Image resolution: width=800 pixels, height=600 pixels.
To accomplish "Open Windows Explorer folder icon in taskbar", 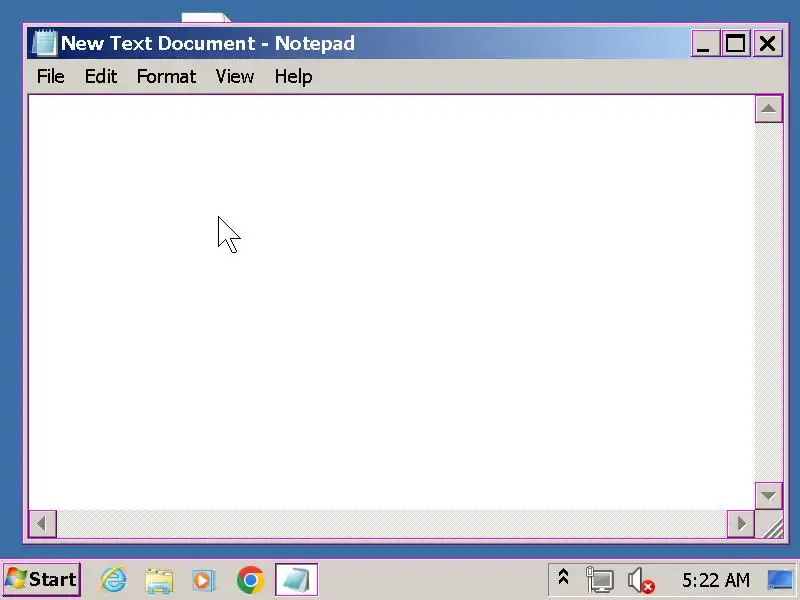I will coord(159,580).
